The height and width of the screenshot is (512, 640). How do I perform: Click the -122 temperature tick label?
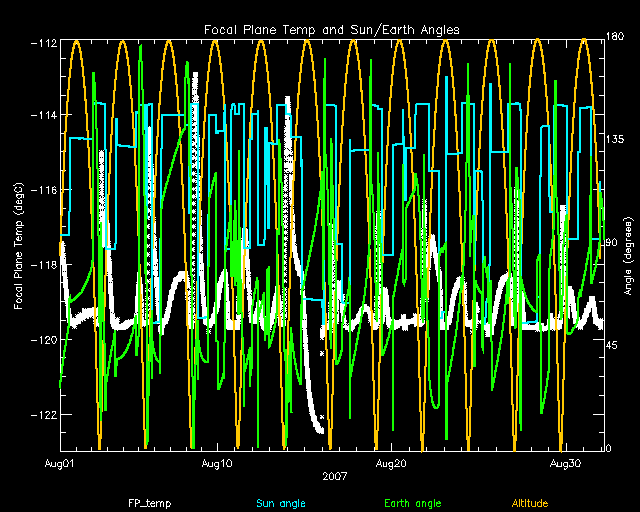click(43, 415)
